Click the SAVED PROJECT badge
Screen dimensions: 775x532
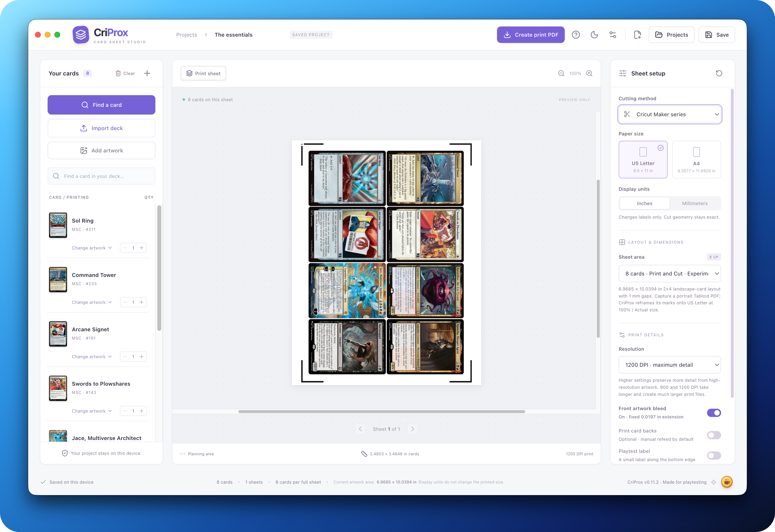pos(311,35)
